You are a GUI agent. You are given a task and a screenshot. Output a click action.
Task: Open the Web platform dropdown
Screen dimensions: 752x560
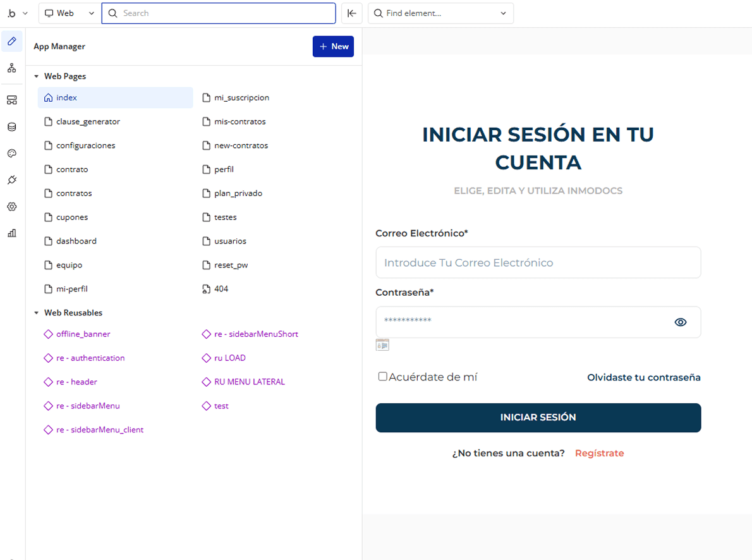tap(69, 13)
